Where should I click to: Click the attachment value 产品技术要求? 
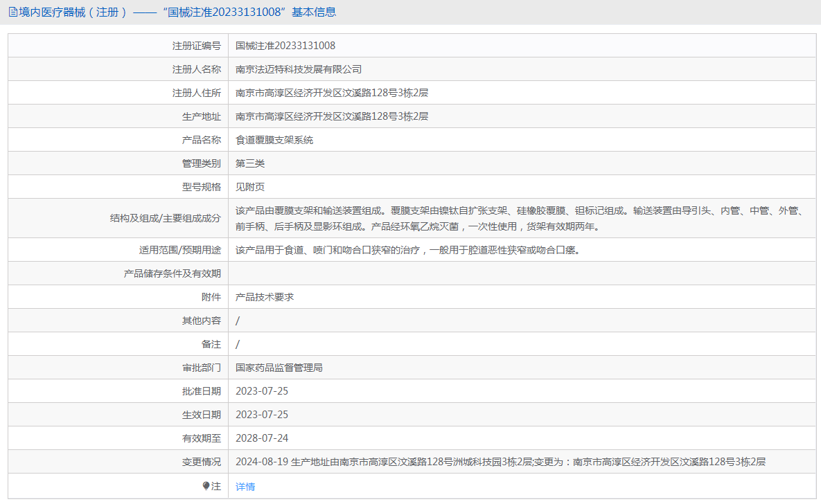point(265,297)
